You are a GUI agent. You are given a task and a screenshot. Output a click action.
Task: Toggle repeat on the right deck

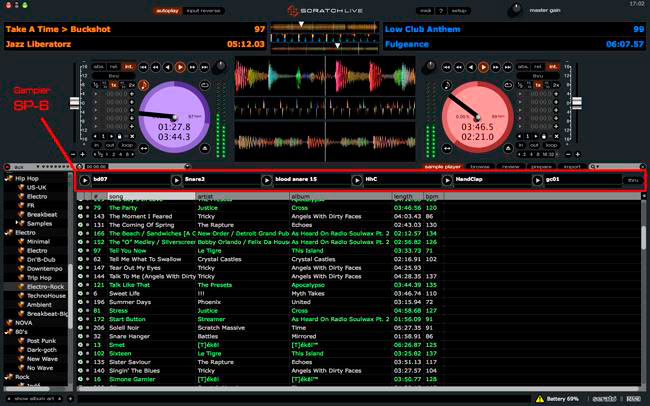pos(508,85)
